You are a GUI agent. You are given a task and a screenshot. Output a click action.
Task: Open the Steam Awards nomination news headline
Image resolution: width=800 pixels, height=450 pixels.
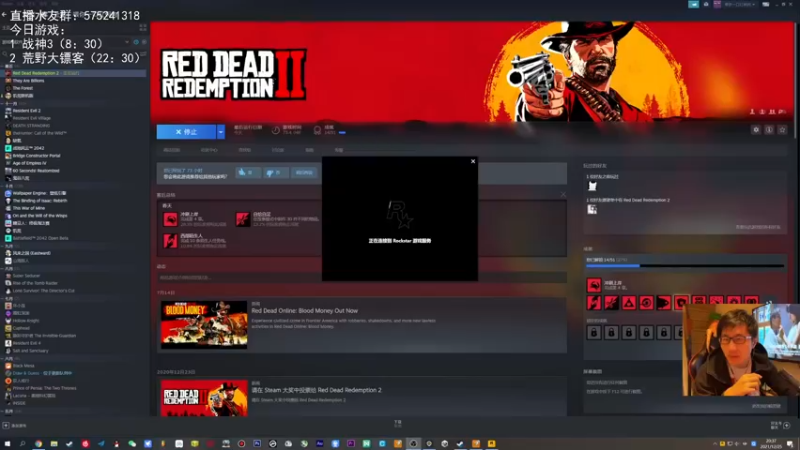[x=316, y=390]
